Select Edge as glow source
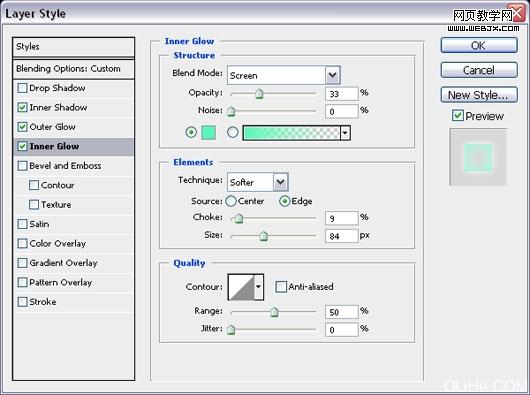 (x=285, y=201)
